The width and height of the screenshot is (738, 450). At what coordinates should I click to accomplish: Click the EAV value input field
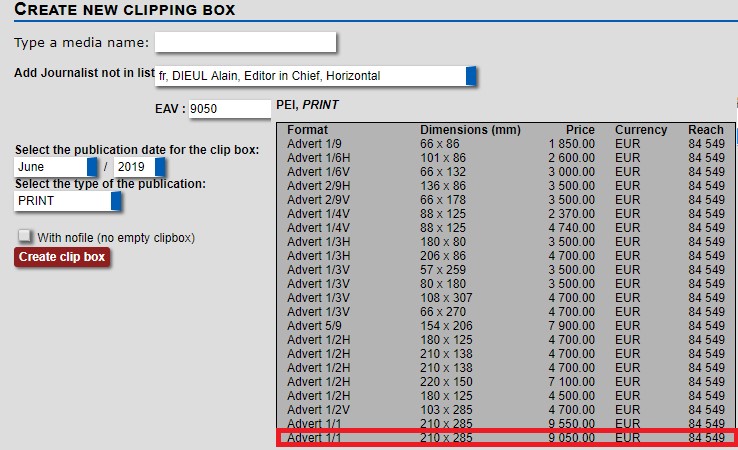[228, 109]
